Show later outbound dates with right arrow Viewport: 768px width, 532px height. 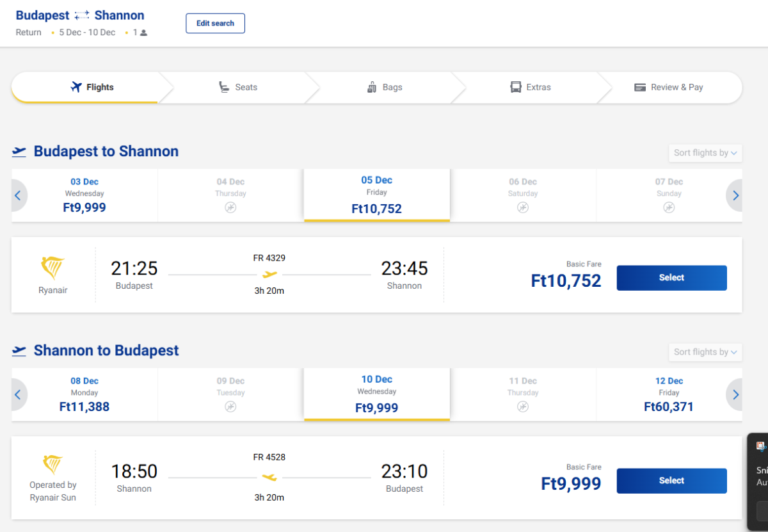(735, 196)
